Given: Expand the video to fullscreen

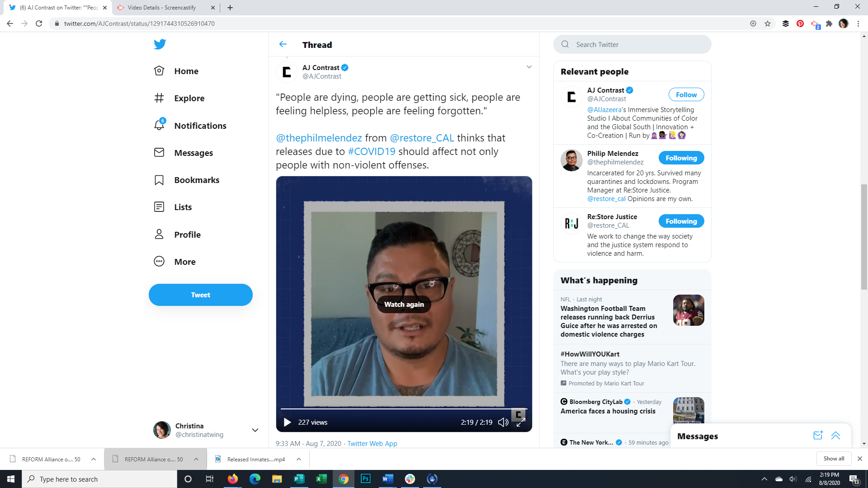Looking at the screenshot, I should (x=521, y=422).
